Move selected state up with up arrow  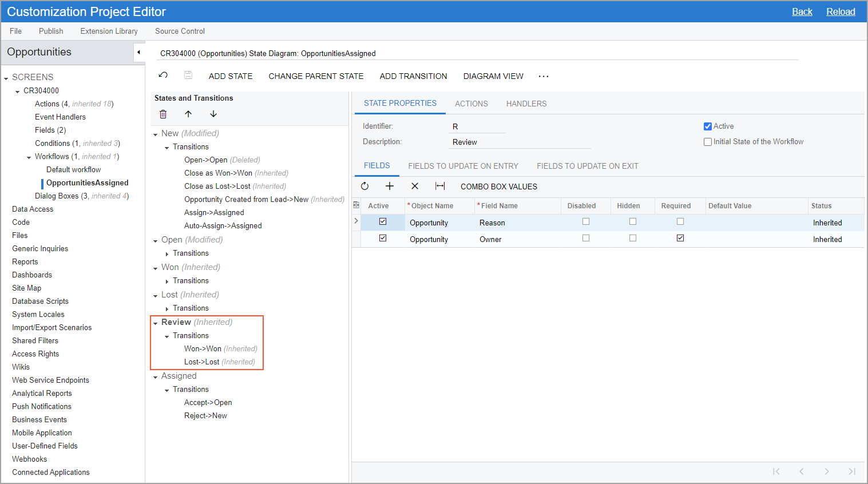[x=188, y=114]
